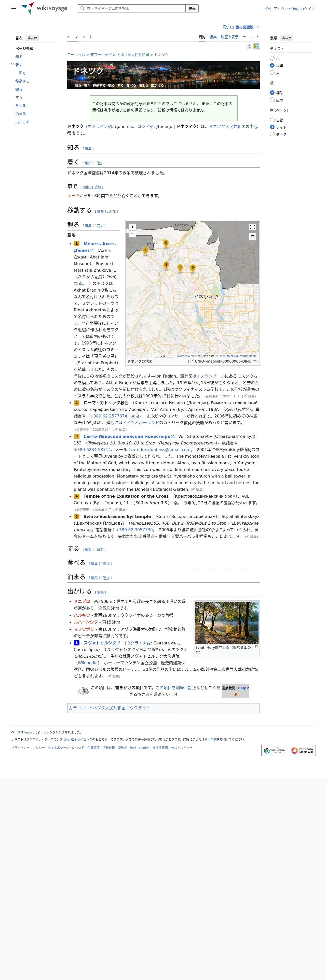Viewport: 327px width, 980px height.
Task: Open the キーウ red link
Action: (73, 196)
